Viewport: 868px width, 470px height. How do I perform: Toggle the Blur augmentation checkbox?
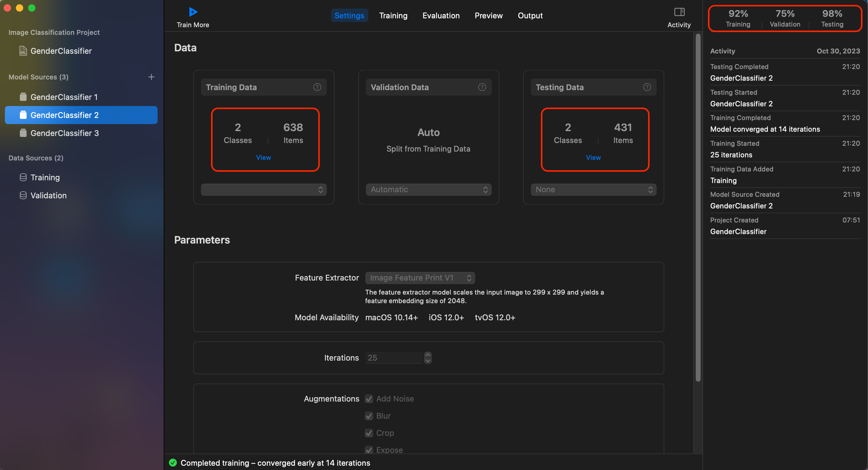coord(369,416)
